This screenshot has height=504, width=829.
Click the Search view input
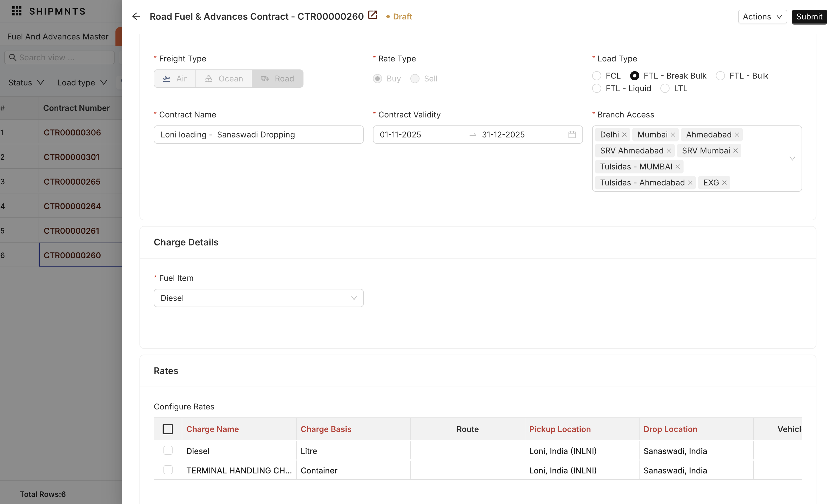tap(59, 57)
